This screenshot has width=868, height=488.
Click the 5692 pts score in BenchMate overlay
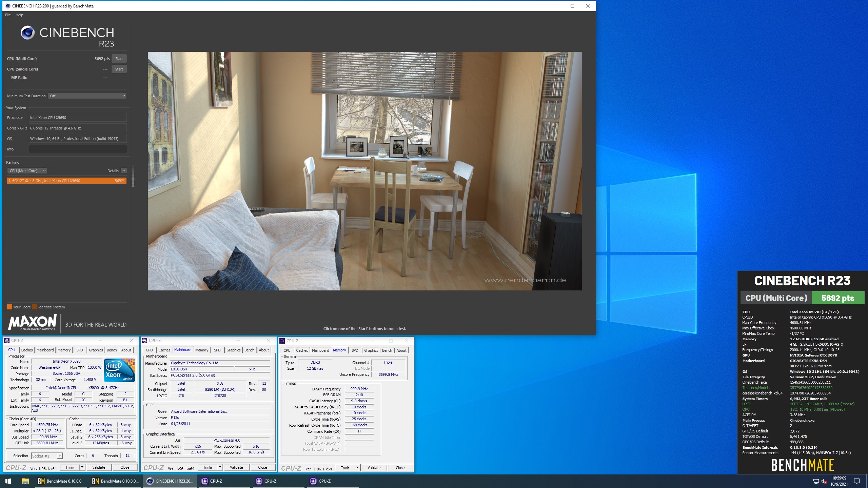click(837, 298)
